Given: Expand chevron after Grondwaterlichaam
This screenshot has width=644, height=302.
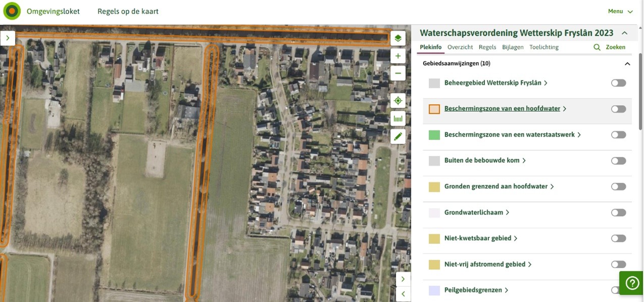Looking at the screenshot, I should tap(508, 212).
